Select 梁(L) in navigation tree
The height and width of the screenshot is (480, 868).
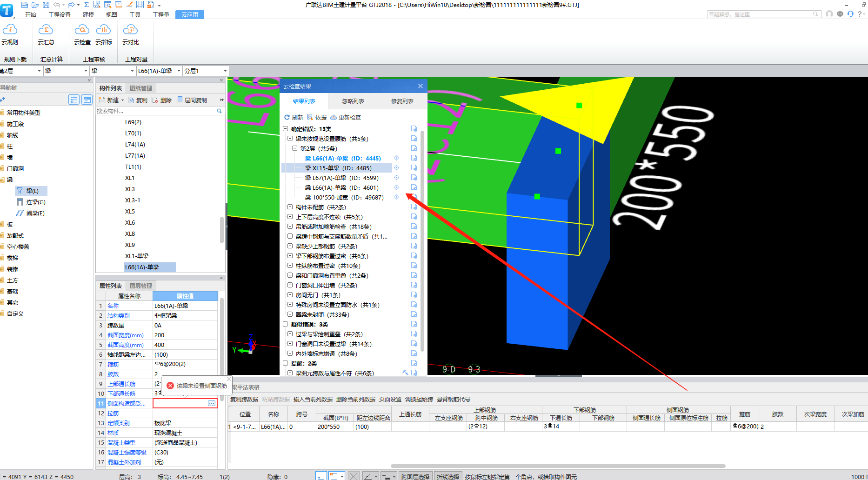[x=32, y=191]
